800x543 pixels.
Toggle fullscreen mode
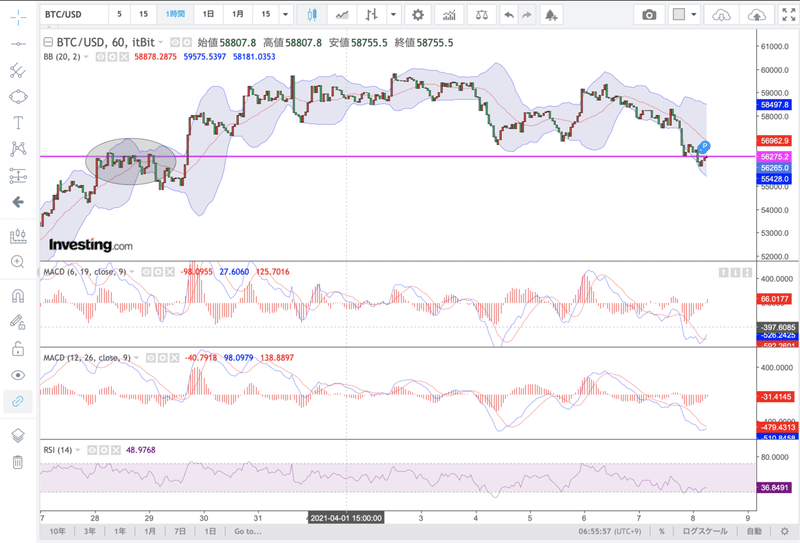(x=788, y=15)
